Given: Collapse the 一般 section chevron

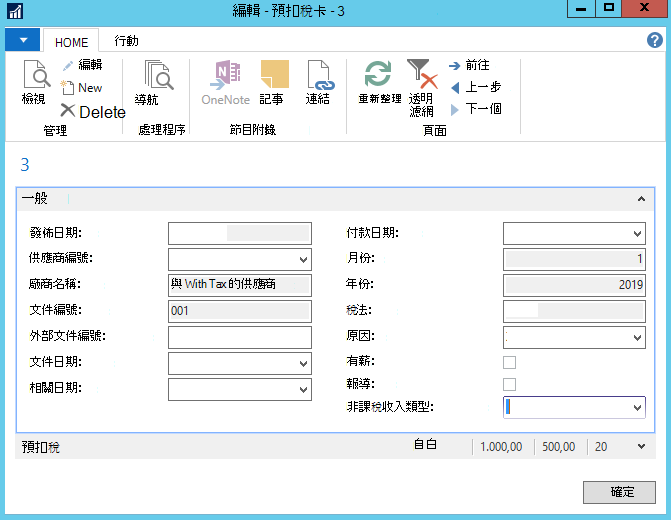Looking at the screenshot, I should [641, 199].
